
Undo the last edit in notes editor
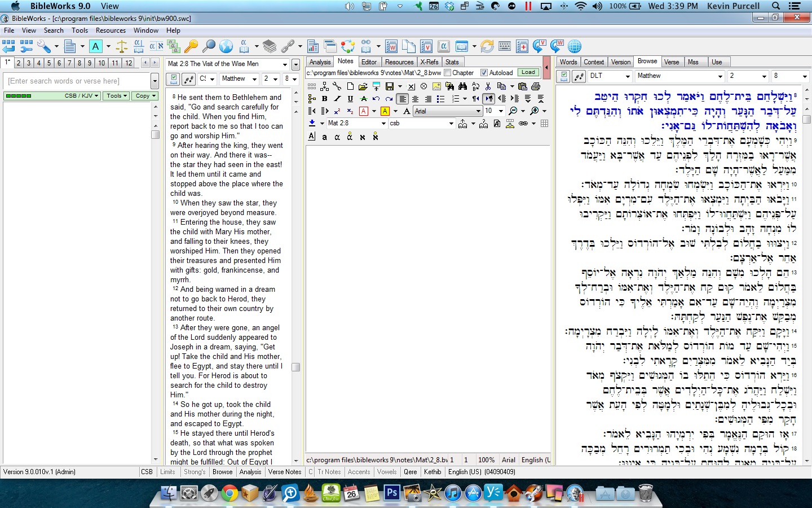pos(376,99)
